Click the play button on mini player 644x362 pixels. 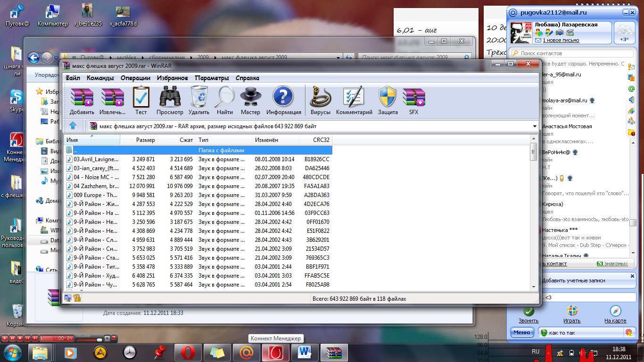5,338
